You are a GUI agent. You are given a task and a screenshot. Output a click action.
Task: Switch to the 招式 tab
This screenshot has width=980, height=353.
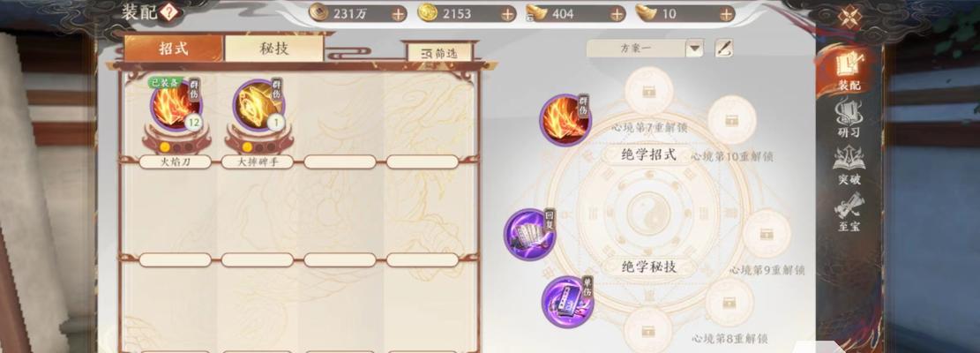[173, 49]
